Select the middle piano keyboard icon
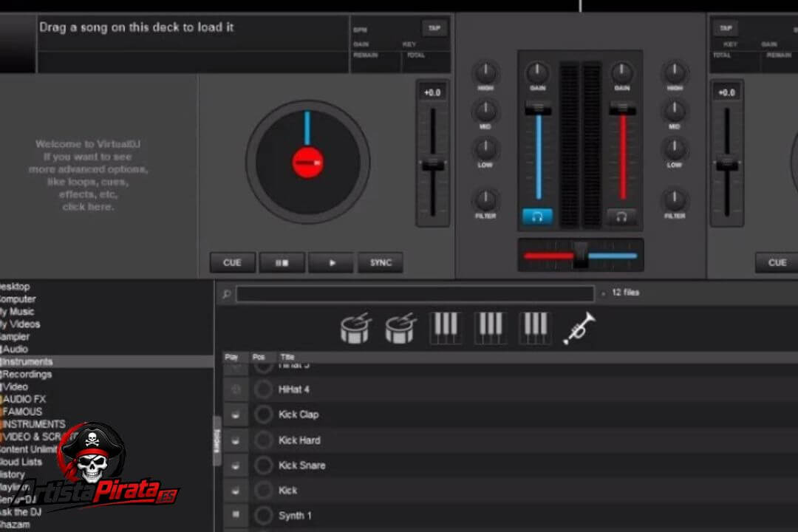This screenshot has width=798, height=532. point(490,328)
